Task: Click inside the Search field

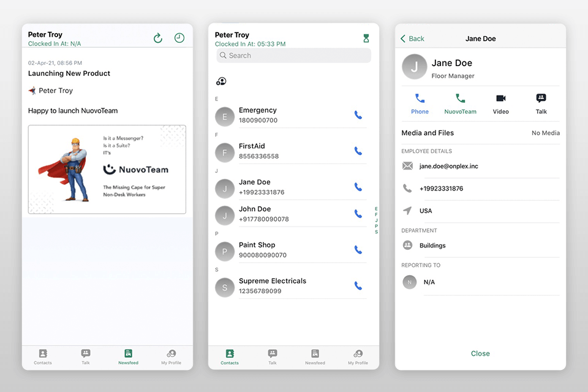Action: [293, 55]
